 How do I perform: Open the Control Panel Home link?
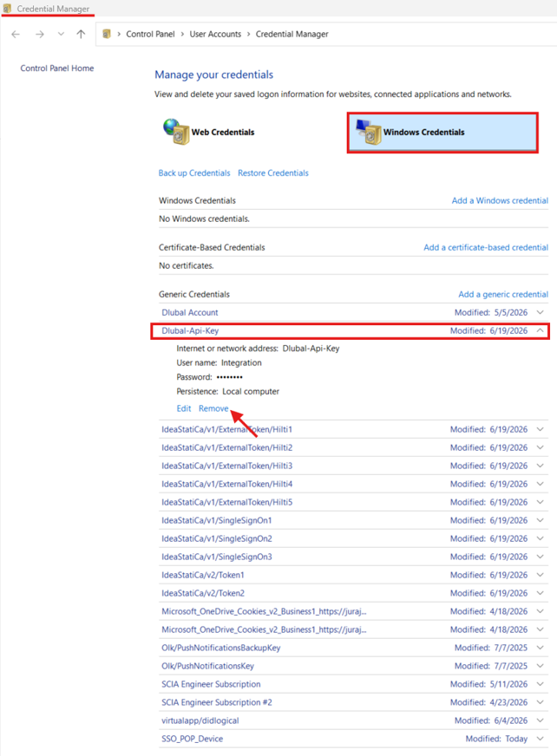pyautogui.click(x=57, y=68)
